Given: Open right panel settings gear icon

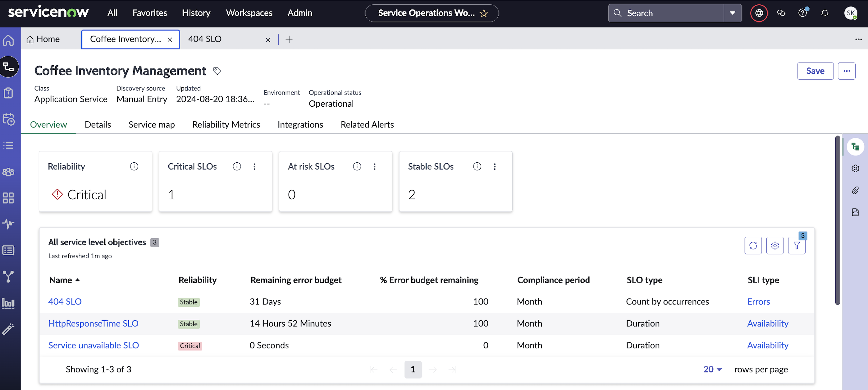Looking at the screenshot, I should (856, 168).
